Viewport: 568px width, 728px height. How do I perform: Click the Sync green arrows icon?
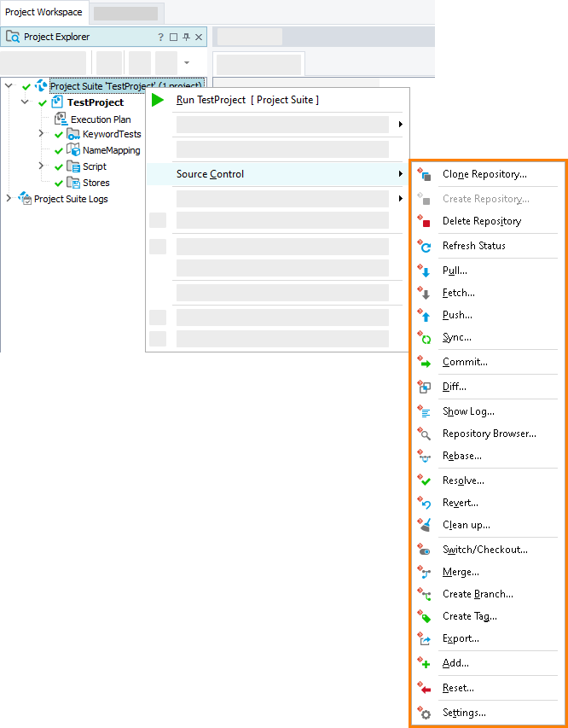(x=424, y=338)
